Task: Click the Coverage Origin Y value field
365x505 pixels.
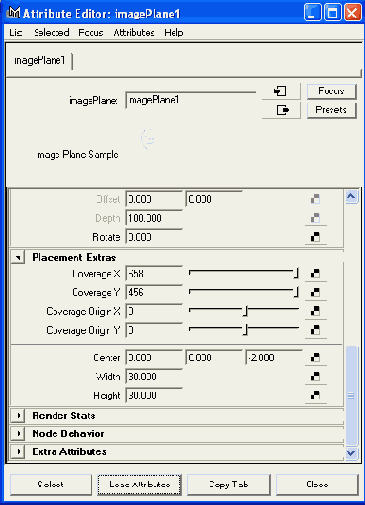Action: [x=154, y=330]
